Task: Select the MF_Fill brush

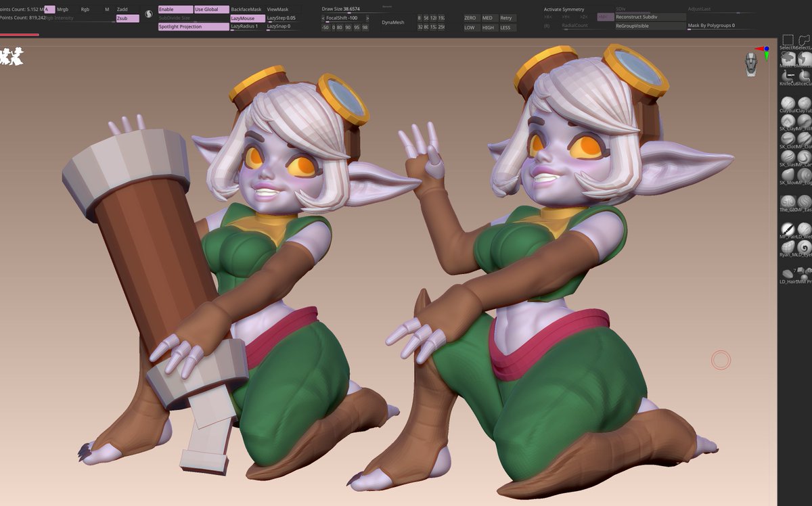Action: click(804, 122)
